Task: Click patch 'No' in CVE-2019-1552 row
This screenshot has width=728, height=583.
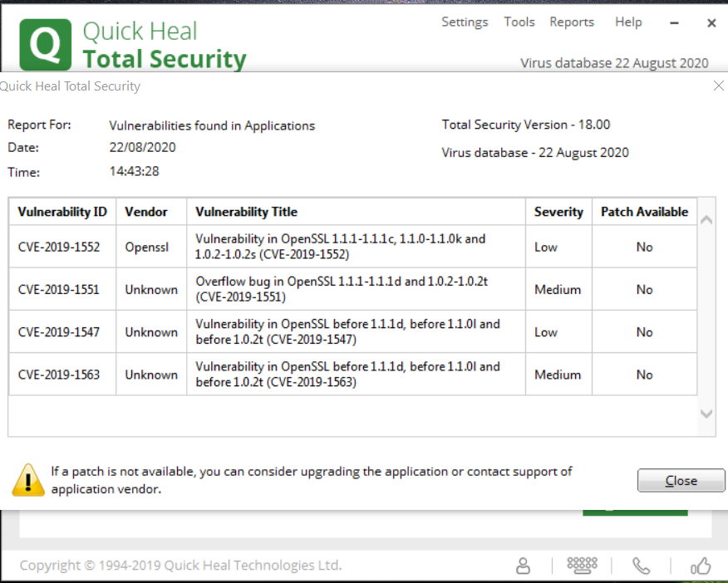Action: coord(644,247)
